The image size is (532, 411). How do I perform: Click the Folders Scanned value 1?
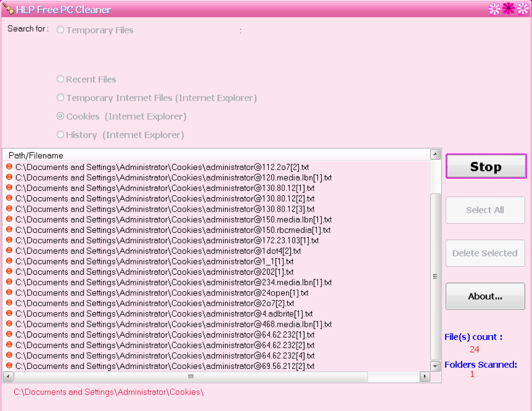click(472, 374)
